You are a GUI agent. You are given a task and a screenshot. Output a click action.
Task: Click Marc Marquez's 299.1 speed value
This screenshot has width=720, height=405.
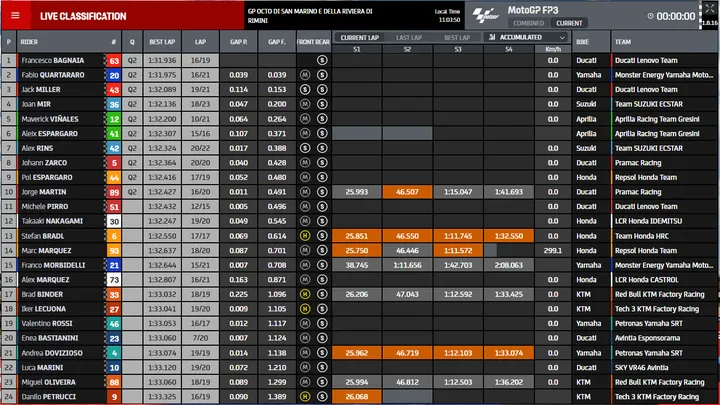tap(553, 251)
